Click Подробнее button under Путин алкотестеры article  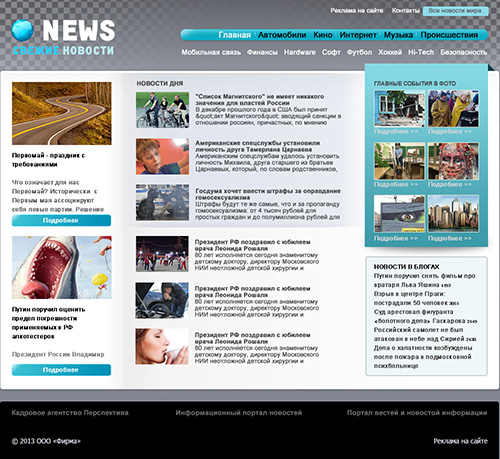click(61, 370)
